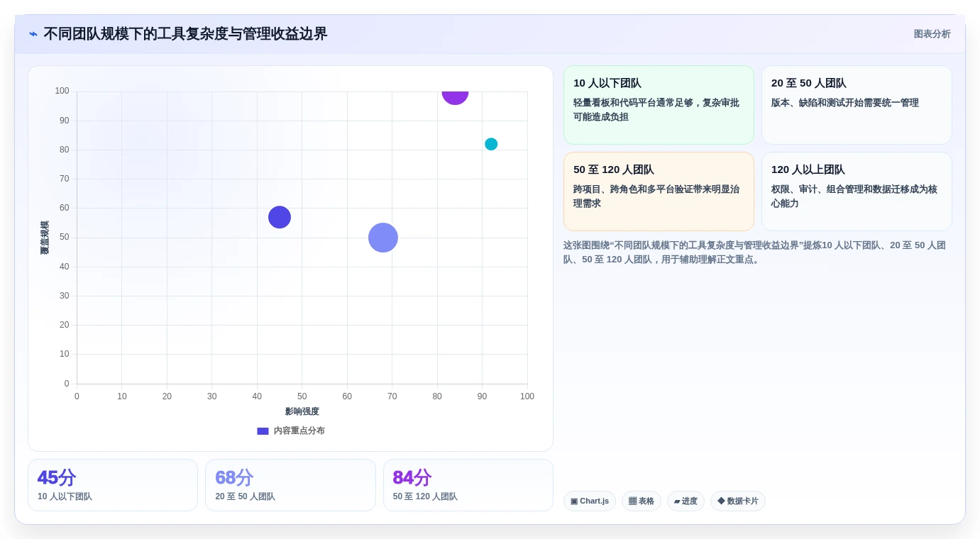Click the summary paragraph starting with 这张图围绕
Screen dimensions: 980x539
pos(758,252)
